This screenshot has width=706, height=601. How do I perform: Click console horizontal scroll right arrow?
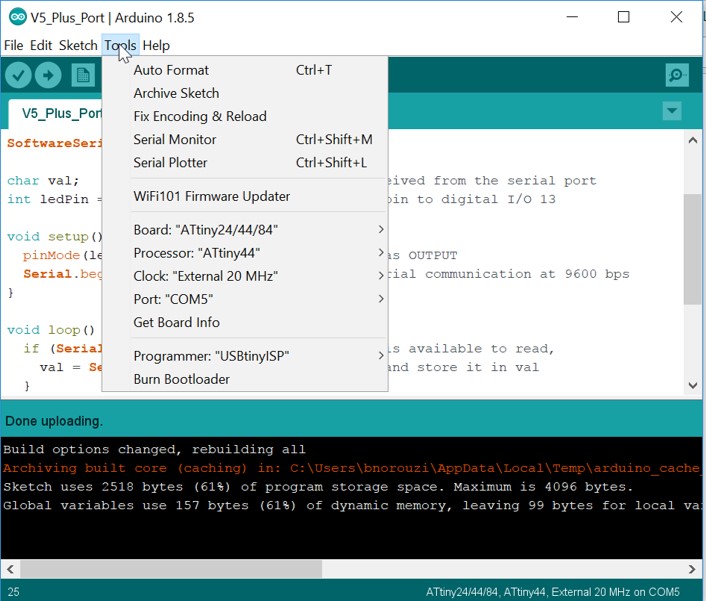coord(692,569)
